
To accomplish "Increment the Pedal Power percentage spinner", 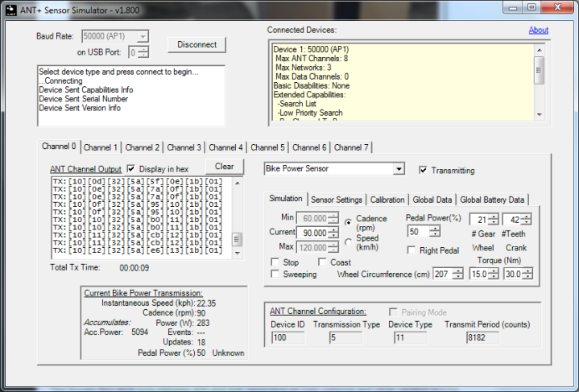I will [436, 229].
